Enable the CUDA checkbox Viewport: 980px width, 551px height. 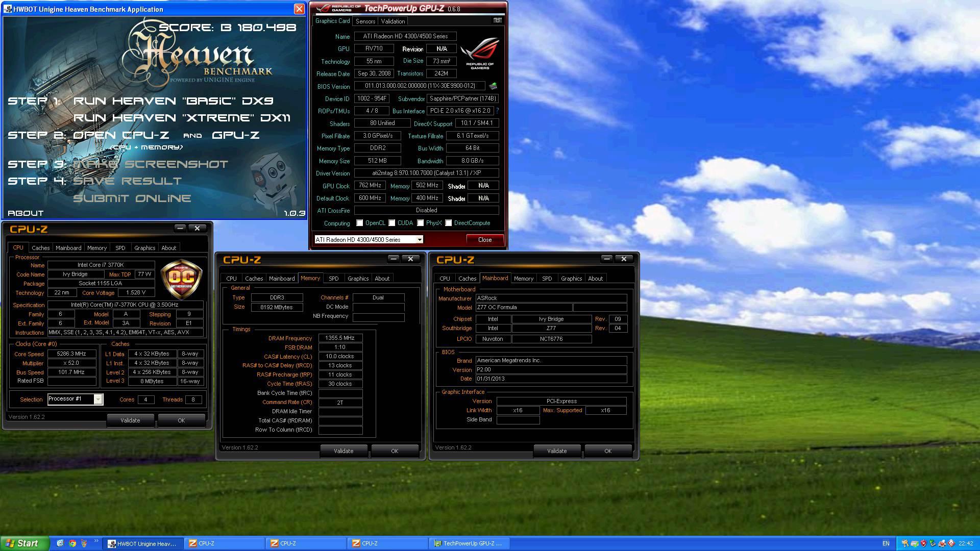392,223
